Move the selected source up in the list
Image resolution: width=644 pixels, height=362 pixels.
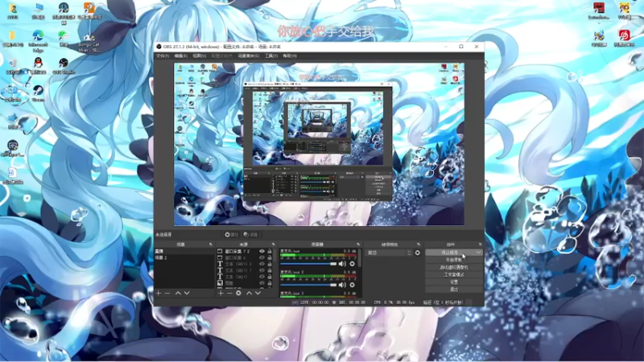tap(249, 293)
